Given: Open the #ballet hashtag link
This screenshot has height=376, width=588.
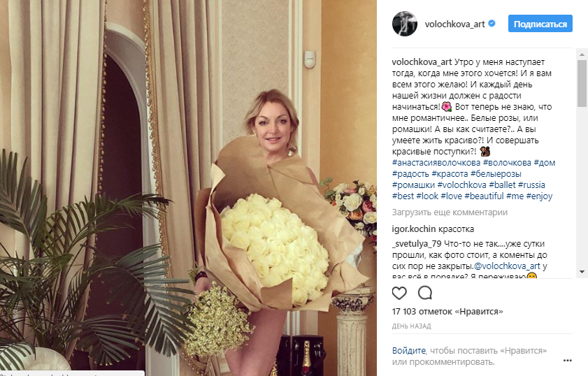Looking at the screenshot, I should (x=502, y=185).
